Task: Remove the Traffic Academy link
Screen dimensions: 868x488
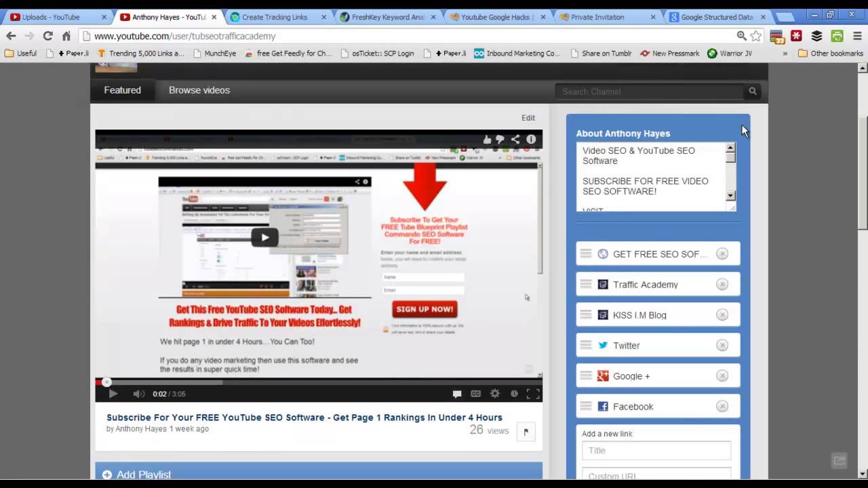Action: [722, 284]
